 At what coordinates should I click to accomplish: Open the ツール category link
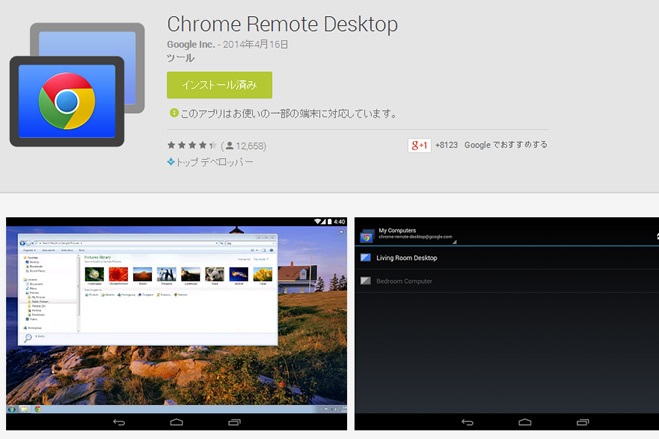point(181,58)
